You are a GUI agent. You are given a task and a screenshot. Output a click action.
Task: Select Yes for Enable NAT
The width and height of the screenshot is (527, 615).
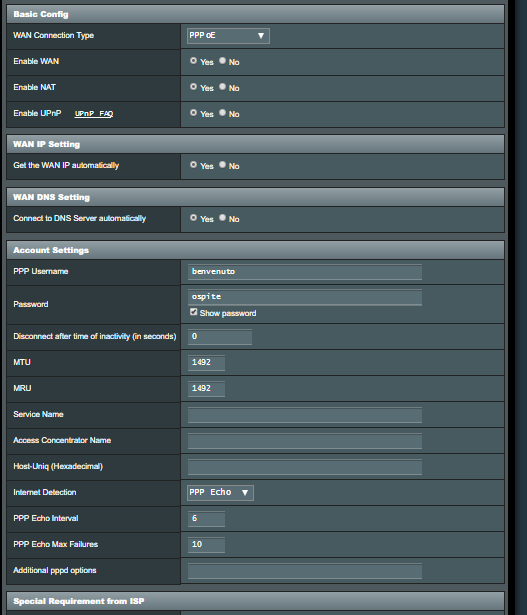click(193, 87)
